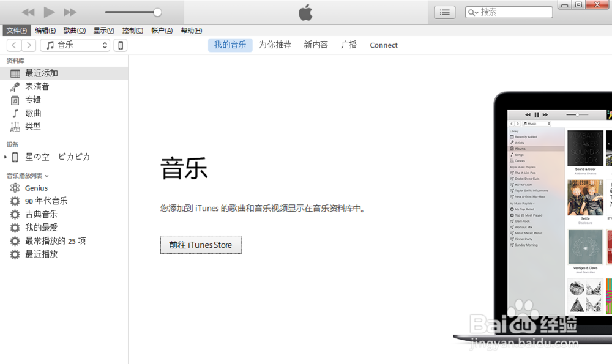Click the 专辑 label

pyautogui.click(x=33, y=100)
